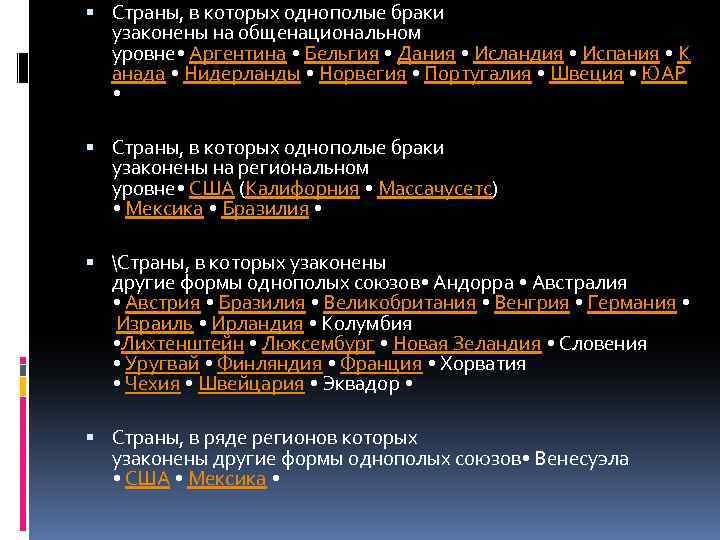Click Бразилия link right of Мексика
720x540 pixels.
click(265, 208)
